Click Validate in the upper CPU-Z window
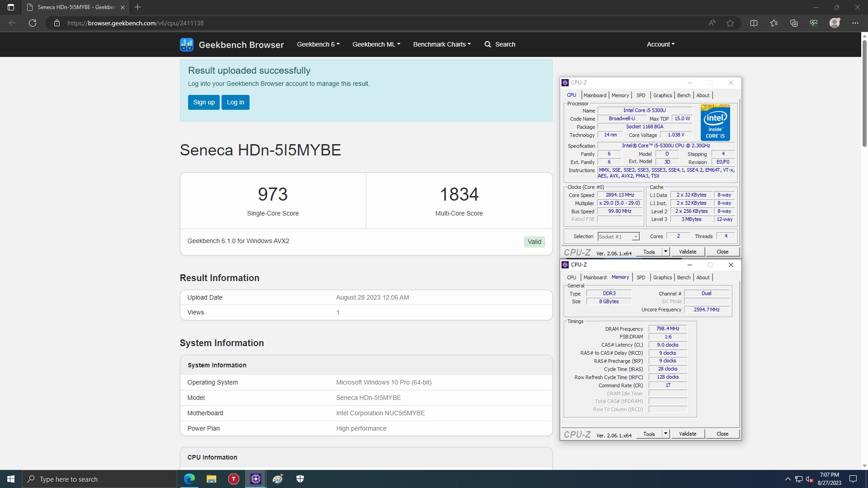 pos(688,252)
